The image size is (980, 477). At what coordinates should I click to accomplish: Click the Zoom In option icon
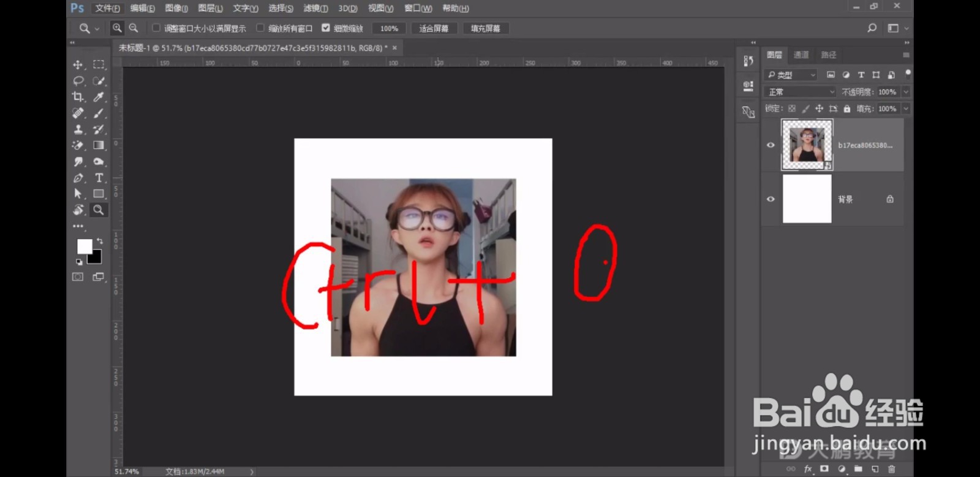point(117,28)
